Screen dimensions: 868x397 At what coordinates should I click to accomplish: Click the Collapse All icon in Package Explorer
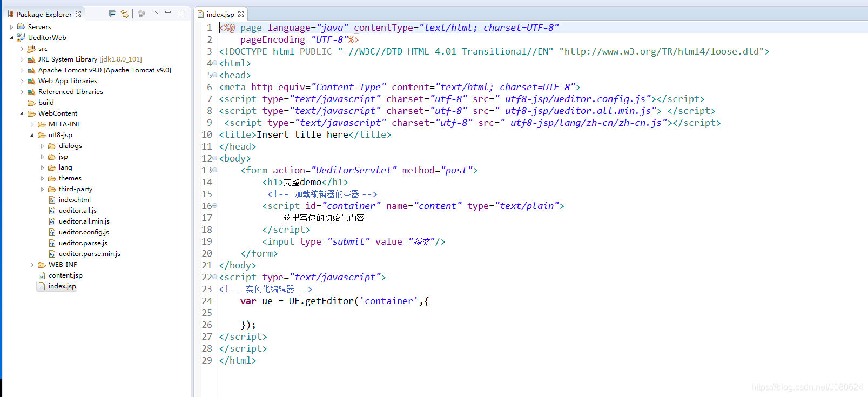pyautogui.click(x=112, y=14)
